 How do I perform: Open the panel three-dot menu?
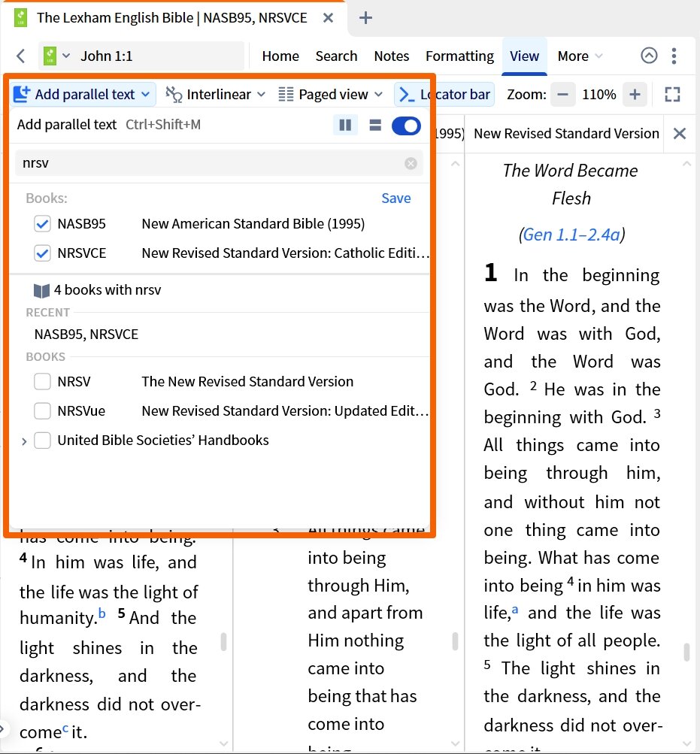click(674, 56)
